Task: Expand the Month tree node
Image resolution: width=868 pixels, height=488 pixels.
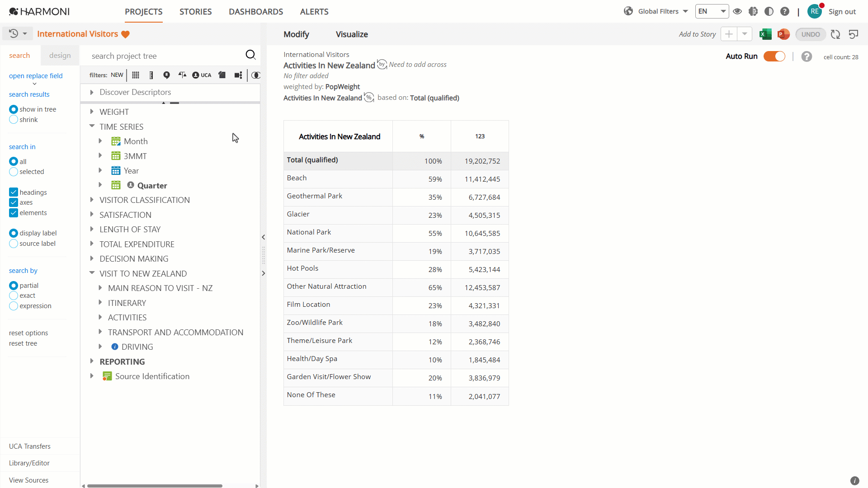Action: 100,141
